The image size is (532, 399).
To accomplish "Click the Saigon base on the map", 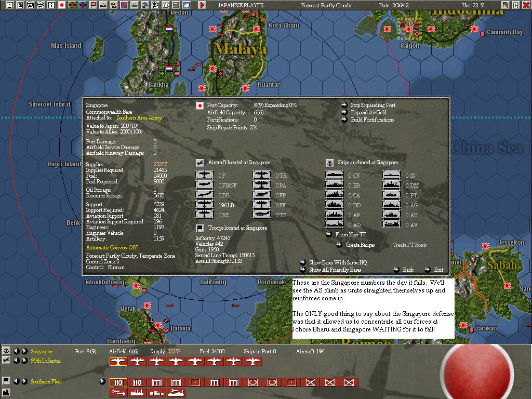I will point(409,29).
